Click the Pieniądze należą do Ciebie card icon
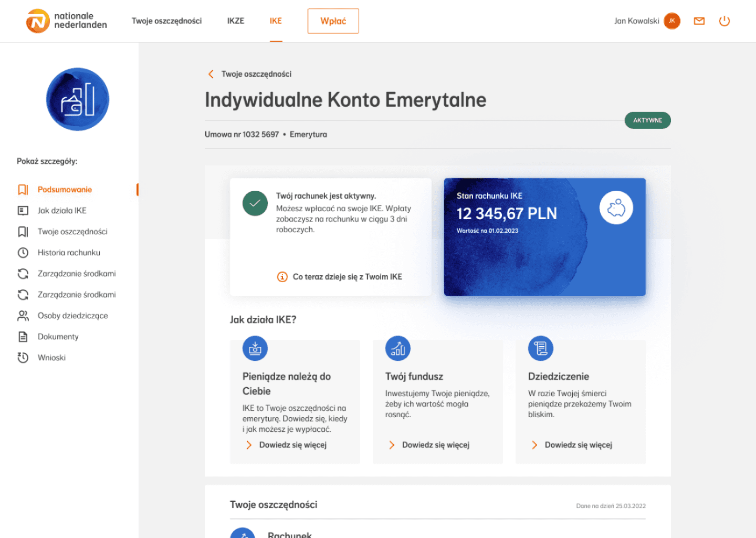756x538 pixels. (x=255, y=348)
